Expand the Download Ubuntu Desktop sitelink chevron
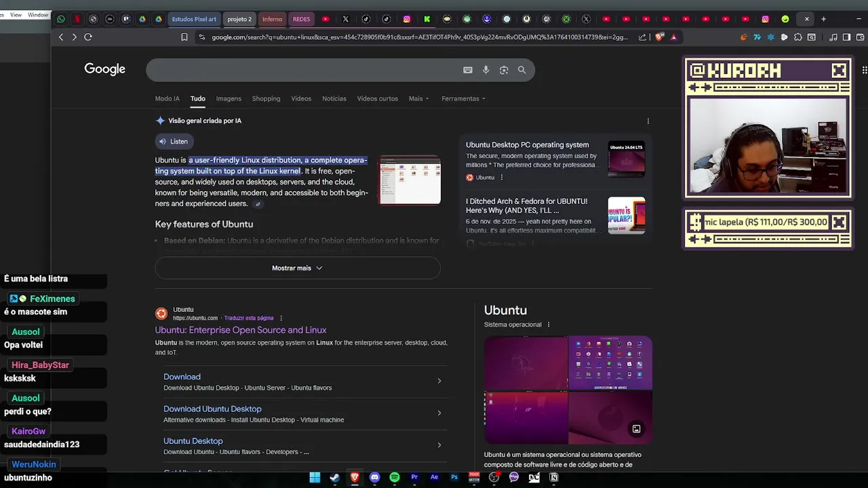868x488 pixels. tap(439, 413)
